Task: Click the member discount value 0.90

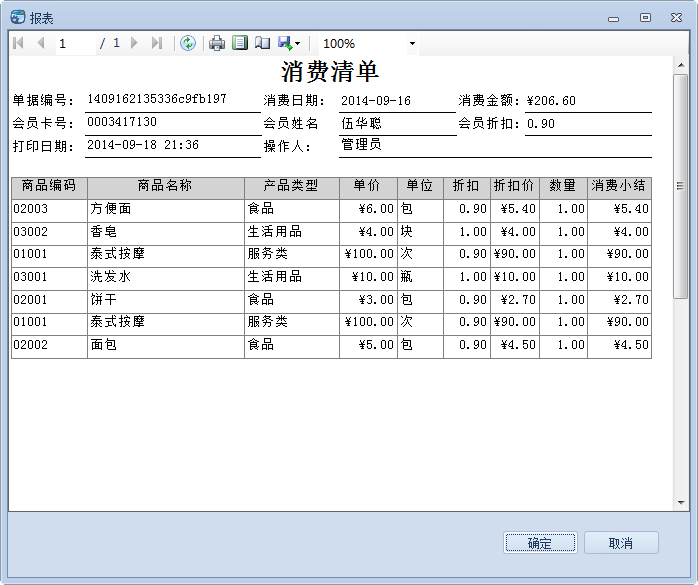Action: (x=540, y=124)
